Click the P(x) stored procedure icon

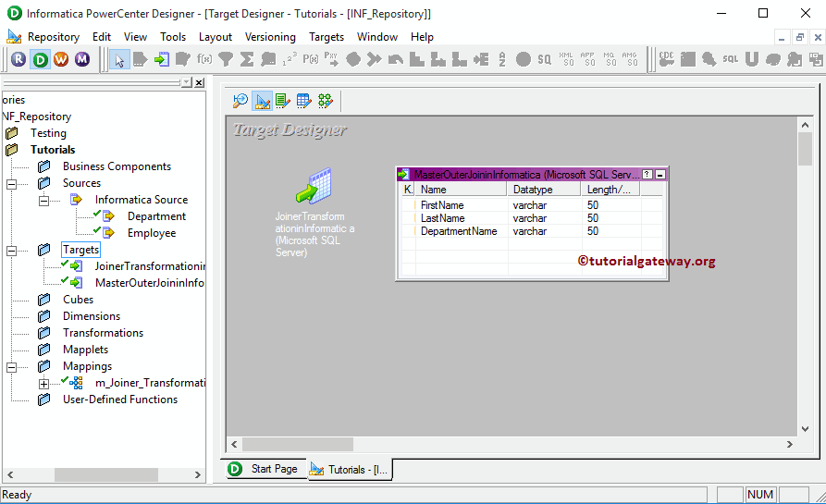click(310, 59)
